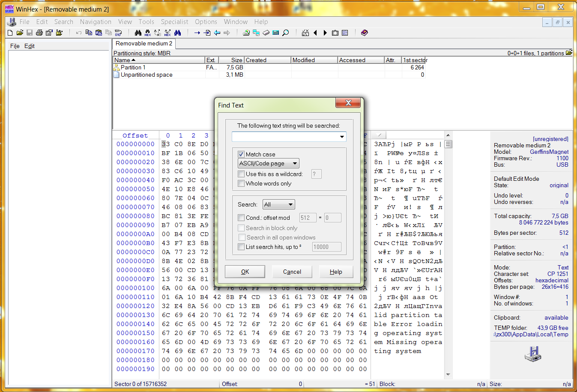The width and height of the screenshot is (577, 392).
Task: Click the Find text binoculars icon
Action: click(138, 33)
